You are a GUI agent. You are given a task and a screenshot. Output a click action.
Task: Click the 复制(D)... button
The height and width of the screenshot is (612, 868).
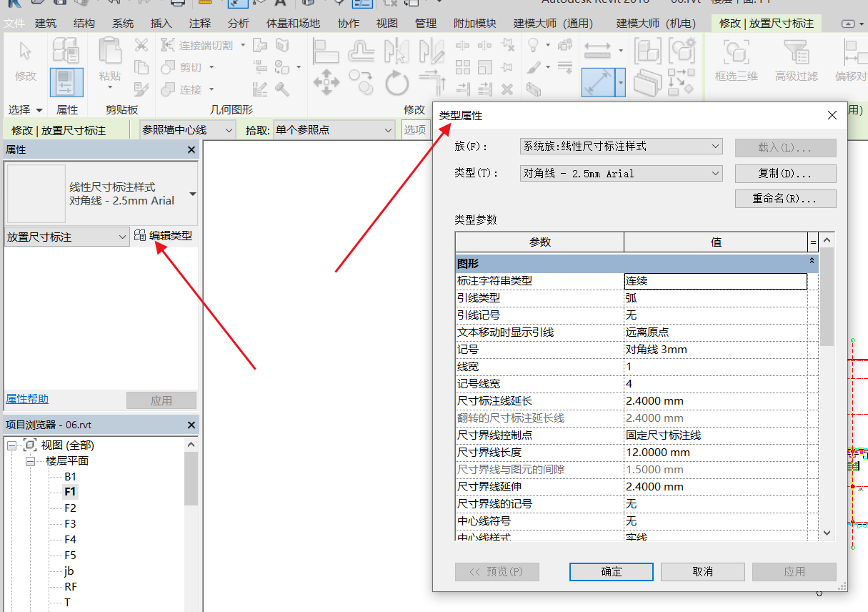click(785, 174)
